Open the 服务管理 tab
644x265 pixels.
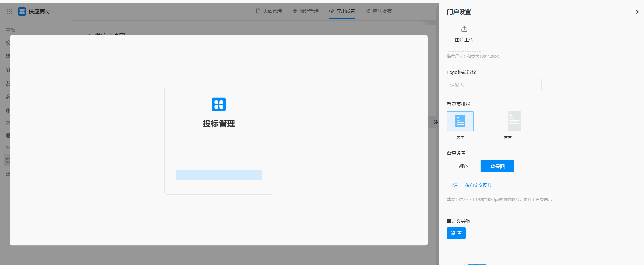[305, 11]
